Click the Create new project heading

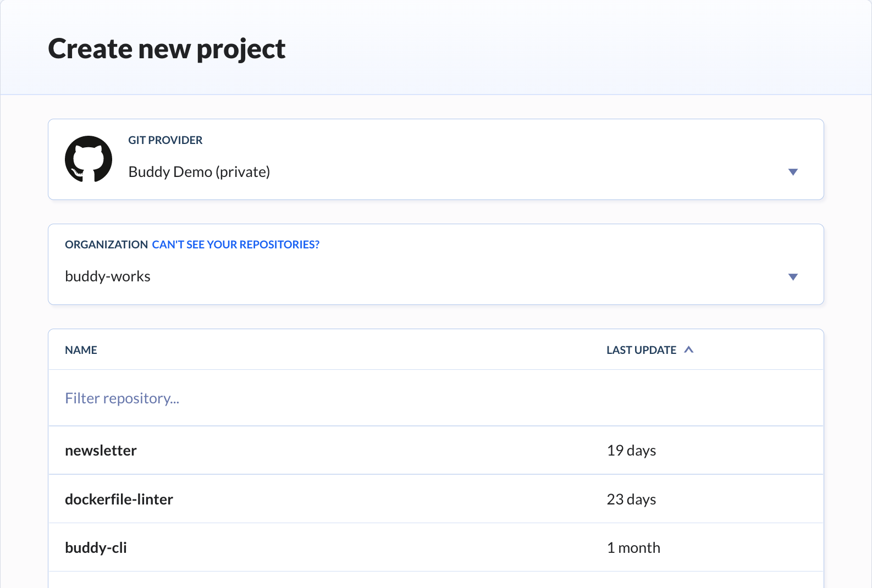(x=167, y=49)
